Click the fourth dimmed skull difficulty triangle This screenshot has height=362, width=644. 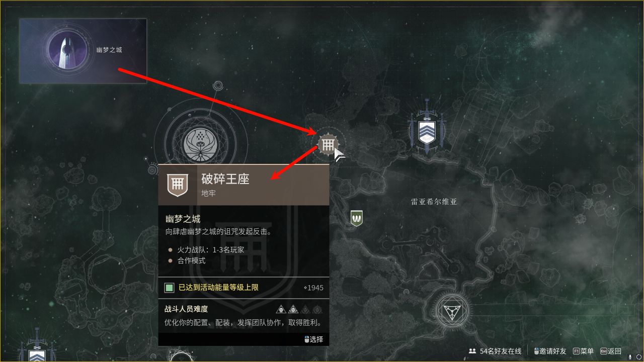[x=317, y=309]
